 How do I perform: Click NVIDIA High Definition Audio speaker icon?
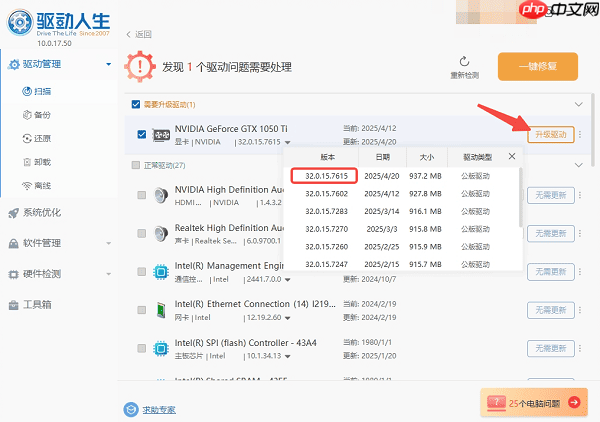click(x=161, y=195)
